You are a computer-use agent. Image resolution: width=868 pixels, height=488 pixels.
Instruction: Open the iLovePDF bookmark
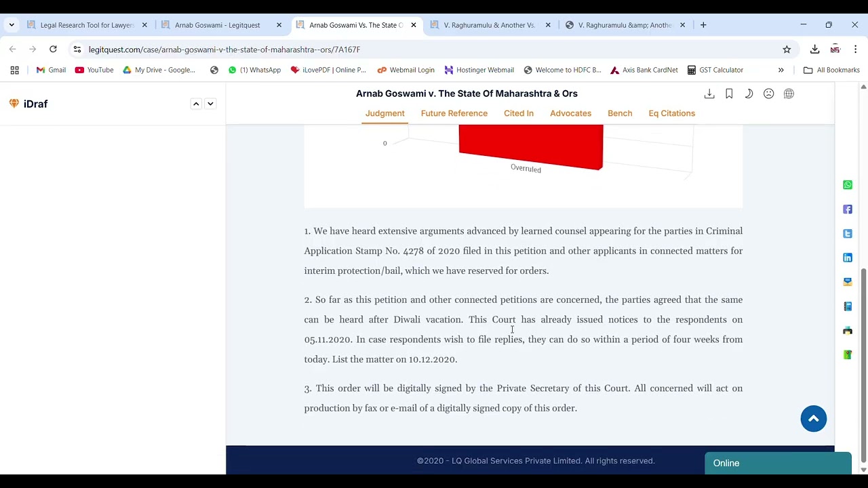(x=328, y=70)
